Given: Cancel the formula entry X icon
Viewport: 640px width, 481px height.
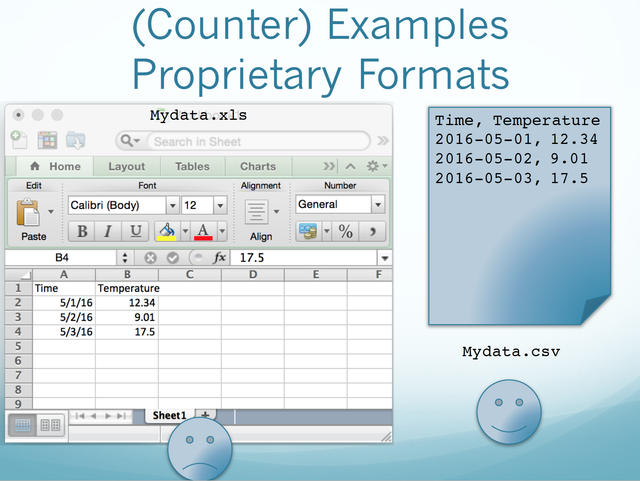Looking at the screenshot, I should pyautogui.click(x=150, y=258).
